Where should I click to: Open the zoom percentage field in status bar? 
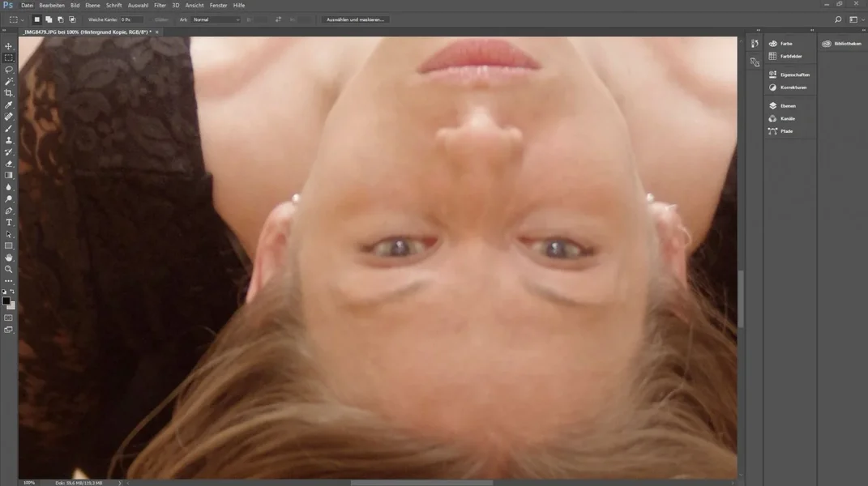coord(29,483)
